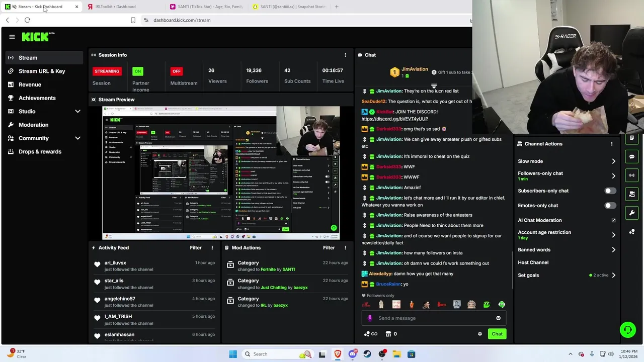Open the Activity Feed Filter dropdown
Viewport: 644px width, 362px height.
pos(196,247)
